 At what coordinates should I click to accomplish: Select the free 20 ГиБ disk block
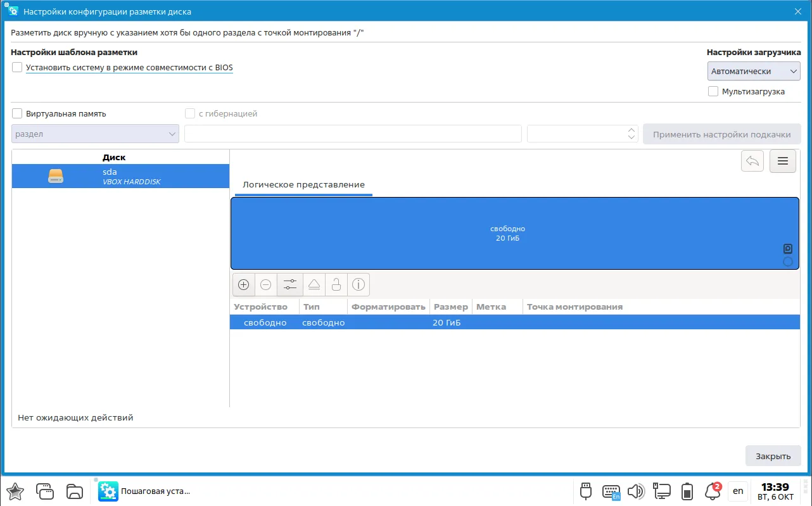point(514,233)
